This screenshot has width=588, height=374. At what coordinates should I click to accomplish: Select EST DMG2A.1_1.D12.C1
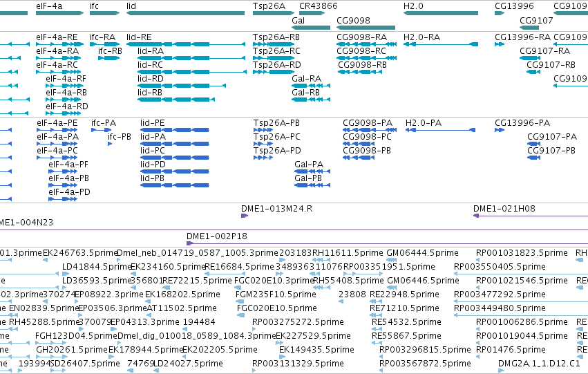coord(539,364)
